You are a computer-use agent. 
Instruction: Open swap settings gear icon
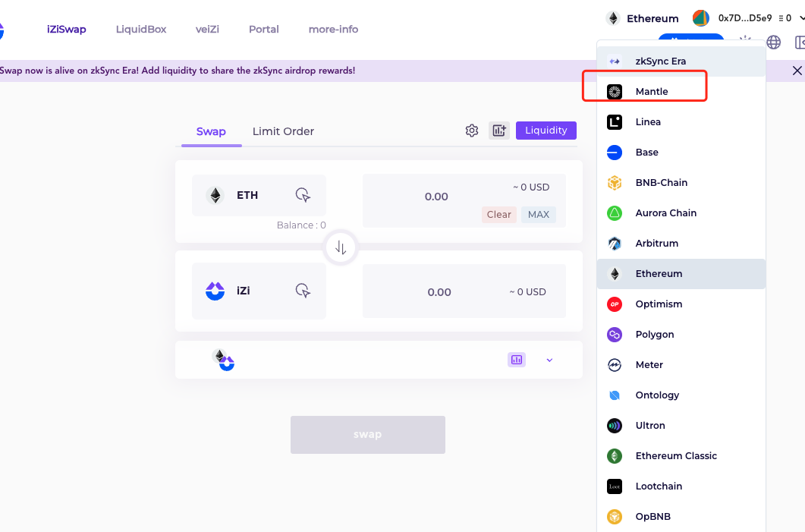point(472,131)
